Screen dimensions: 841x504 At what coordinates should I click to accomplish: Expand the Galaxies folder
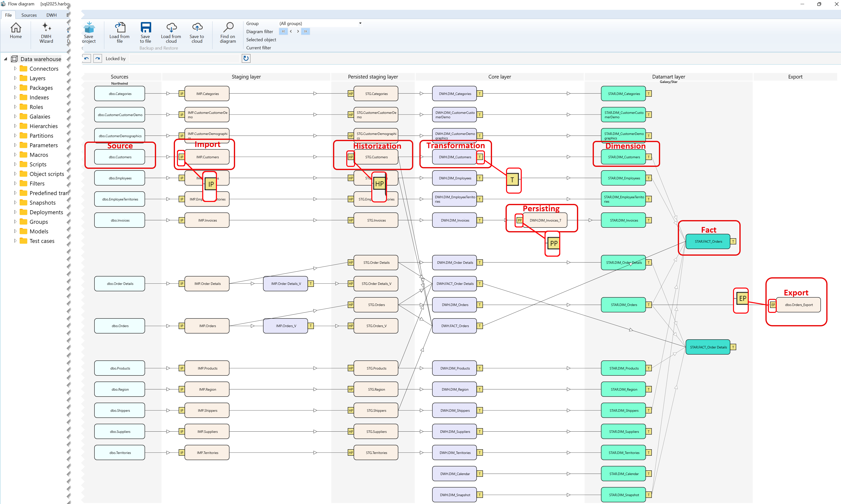pyautogui.click(x=15, y=117)
